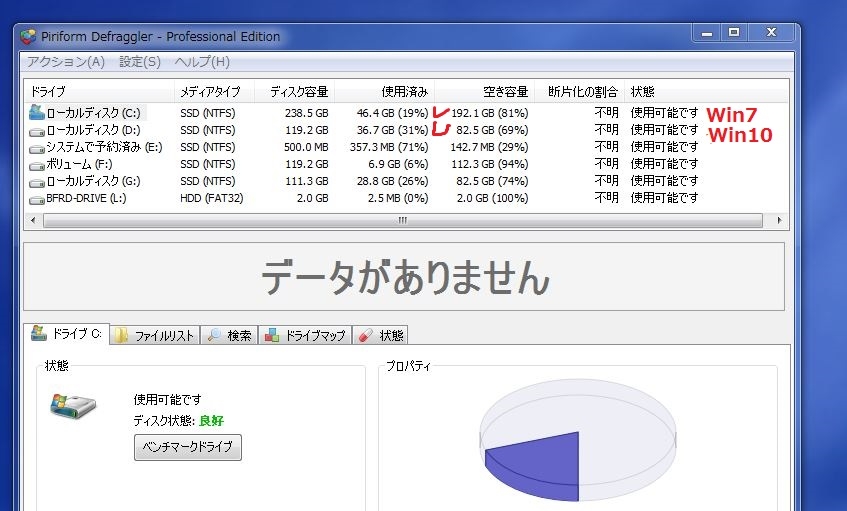The image size is (847, 511).
Task: Select the ローカルディスク (G:) row
Action: pyautogui.click(x=406, y=181)
